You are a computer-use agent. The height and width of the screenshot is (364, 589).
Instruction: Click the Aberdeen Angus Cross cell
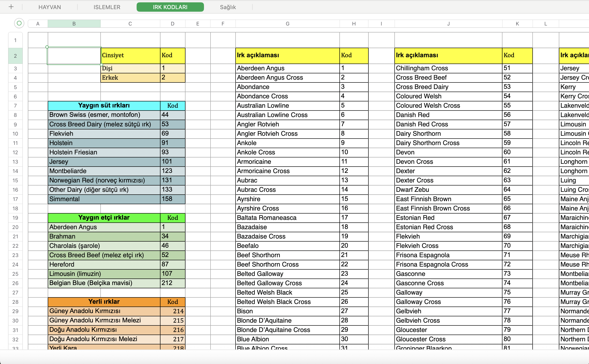pyautogui.click(x=287, y=78)
